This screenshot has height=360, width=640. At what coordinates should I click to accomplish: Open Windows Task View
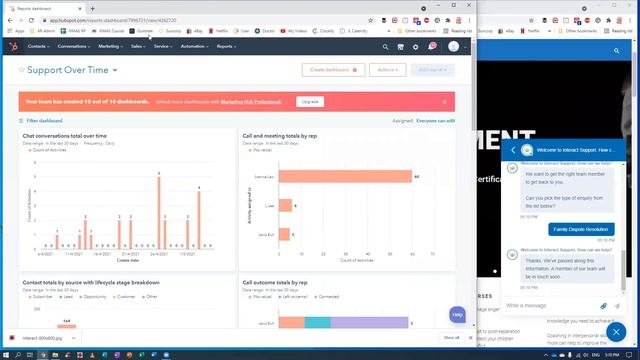[30, 355]
